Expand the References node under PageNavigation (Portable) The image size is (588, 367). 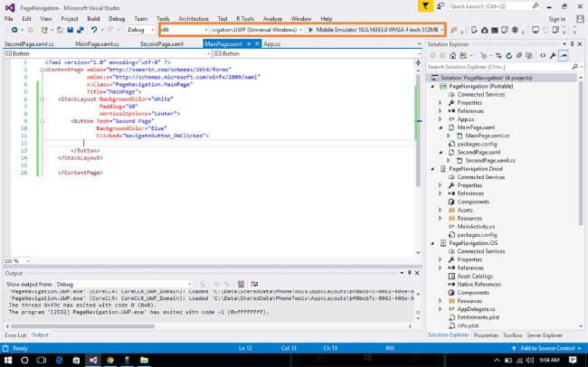pyautogui.click(x=441, y=110)
